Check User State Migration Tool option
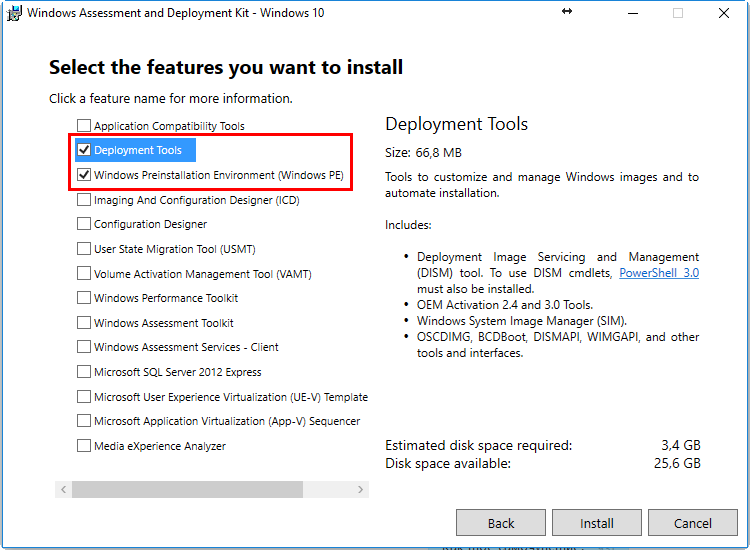This screenshot has height=550, width=750. pos(84,249)
